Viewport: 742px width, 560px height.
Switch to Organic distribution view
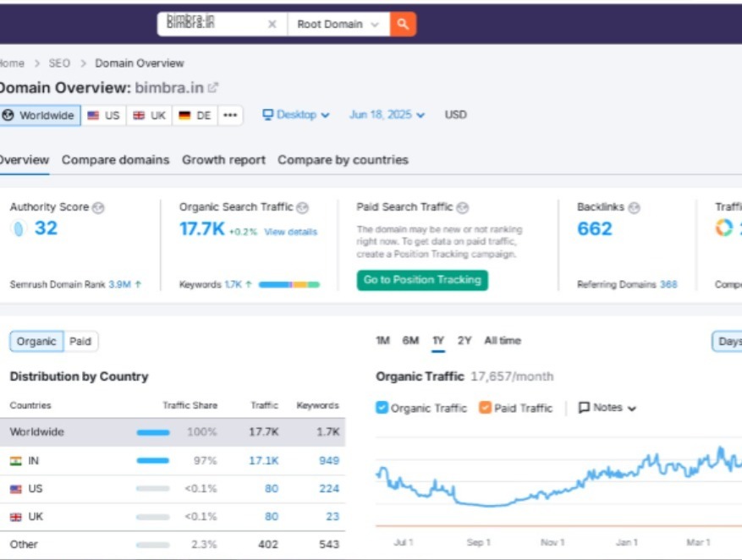point(36,342)
